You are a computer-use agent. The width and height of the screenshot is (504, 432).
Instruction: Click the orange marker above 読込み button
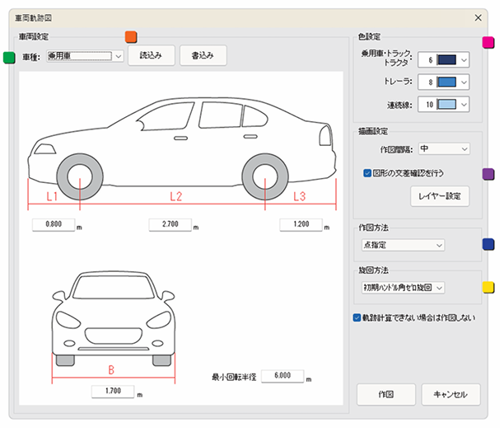click(x=130, y=36)
